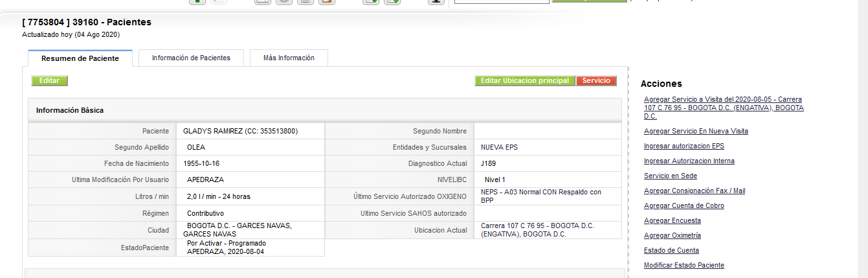Click the Editar Ubicacion principal button
This screenshot has width=868, height=278.
(x=525, y=81)
